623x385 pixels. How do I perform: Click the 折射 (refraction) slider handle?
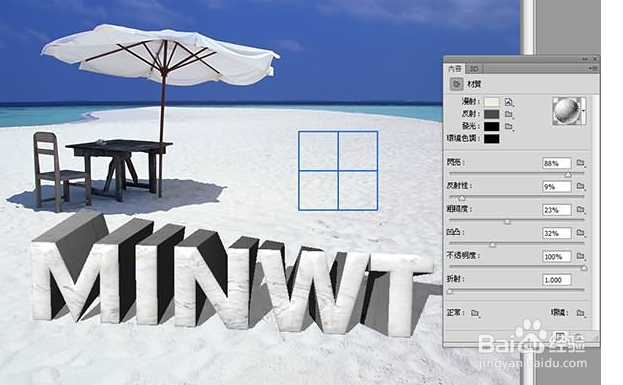450,292
